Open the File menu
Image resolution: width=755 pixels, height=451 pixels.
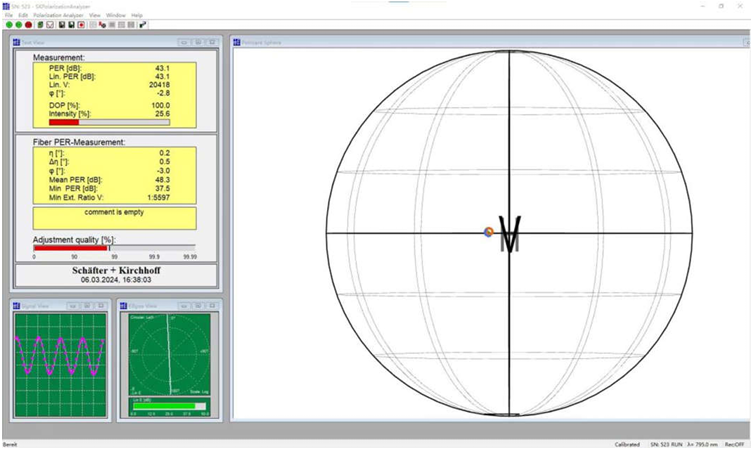[9, 16]
